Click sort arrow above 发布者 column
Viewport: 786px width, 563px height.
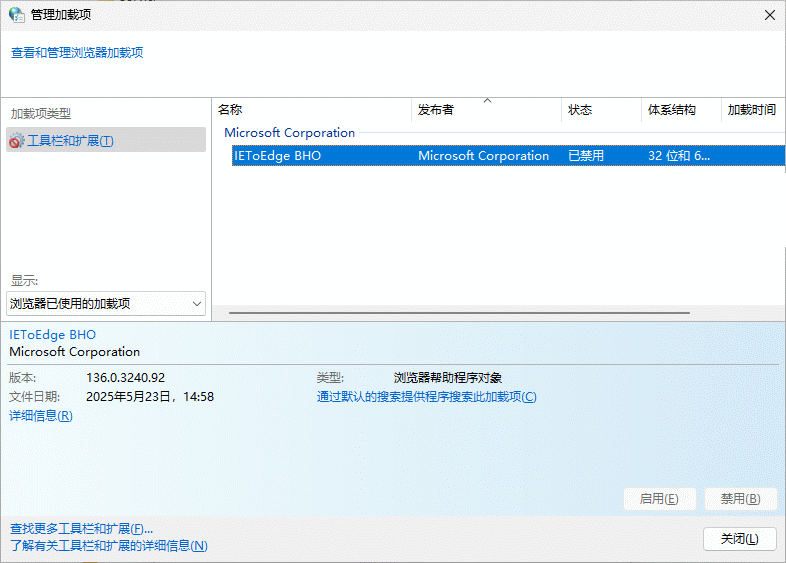487,101
